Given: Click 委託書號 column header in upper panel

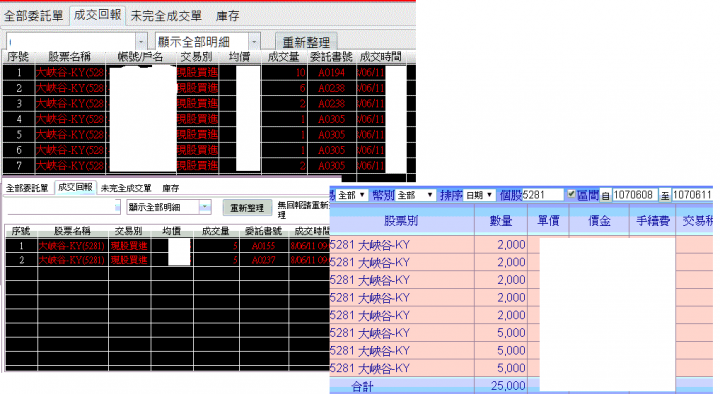Looking at the screenshot, I should (x=332, y=57).
